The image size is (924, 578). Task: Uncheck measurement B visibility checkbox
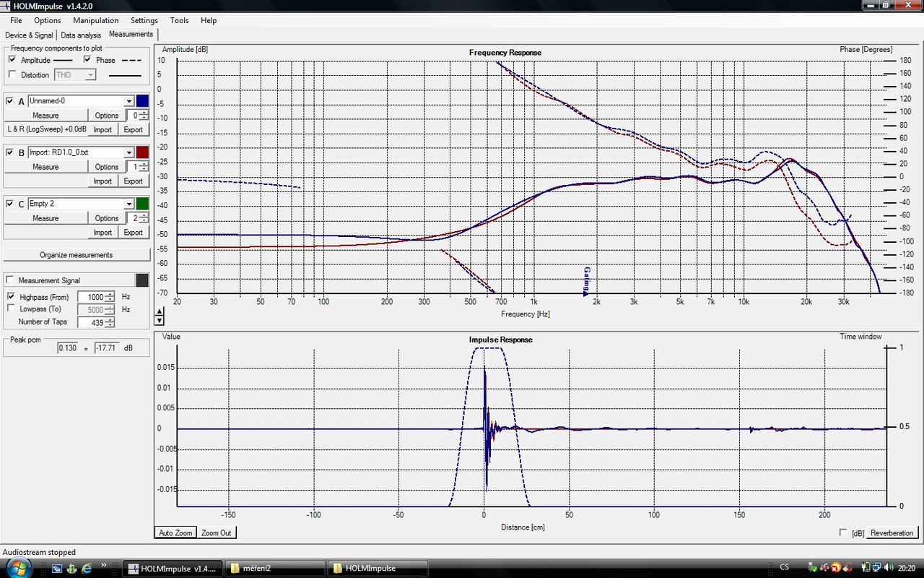10,152
